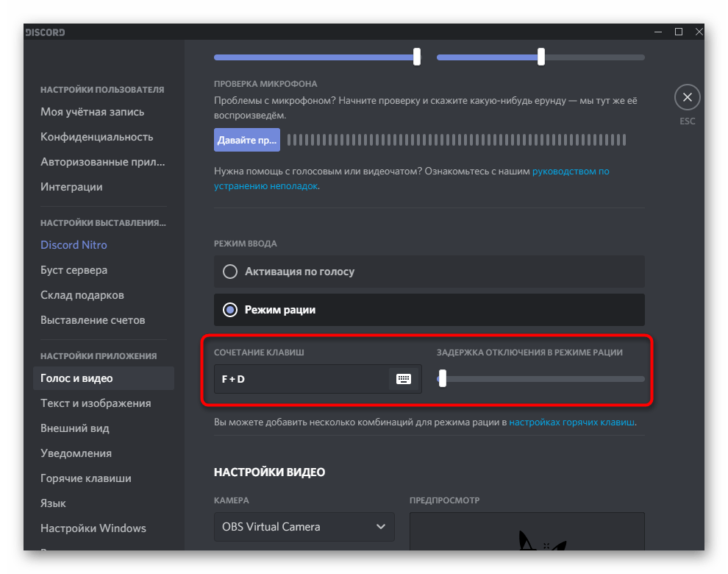
Task: Open Склад подарков section
Action: (x=82, y=295)
